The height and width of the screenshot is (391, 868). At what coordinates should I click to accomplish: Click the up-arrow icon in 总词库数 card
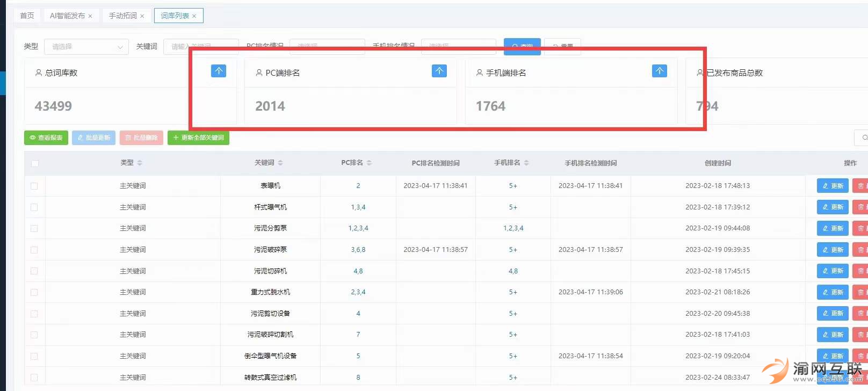[219, 71]
